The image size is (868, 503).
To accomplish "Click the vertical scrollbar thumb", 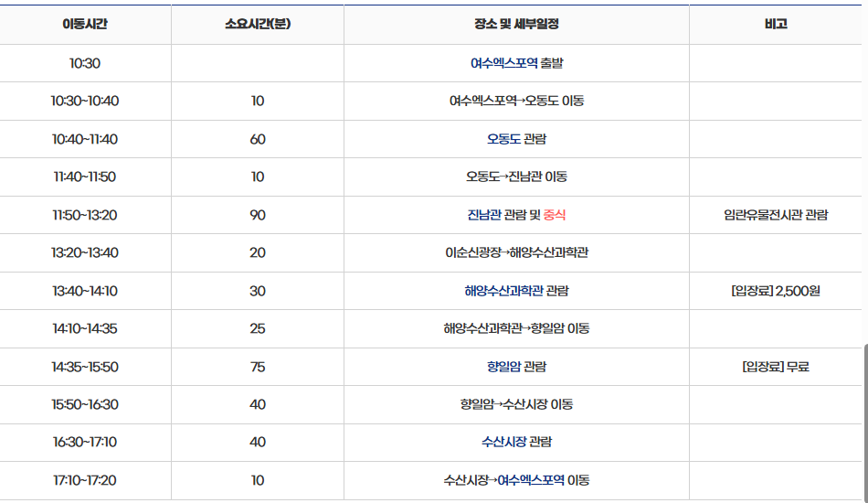I will pyautogui.click(x=865, y=423).
